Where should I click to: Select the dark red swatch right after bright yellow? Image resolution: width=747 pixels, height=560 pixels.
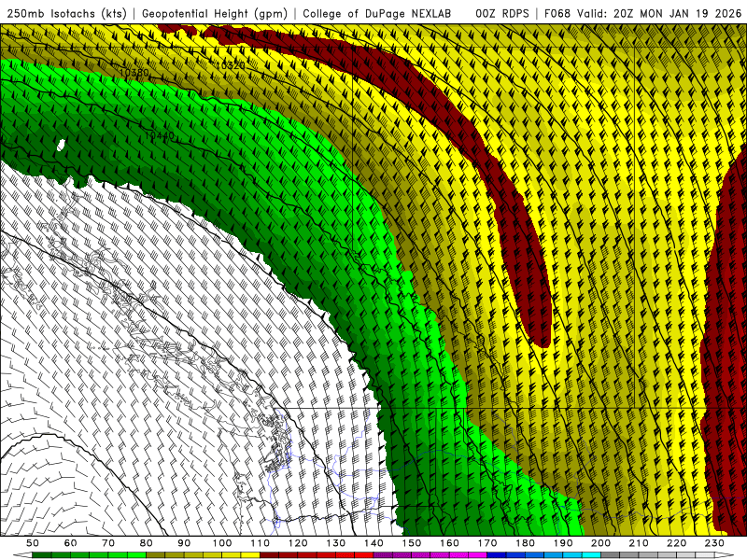[x=270, y=555]
